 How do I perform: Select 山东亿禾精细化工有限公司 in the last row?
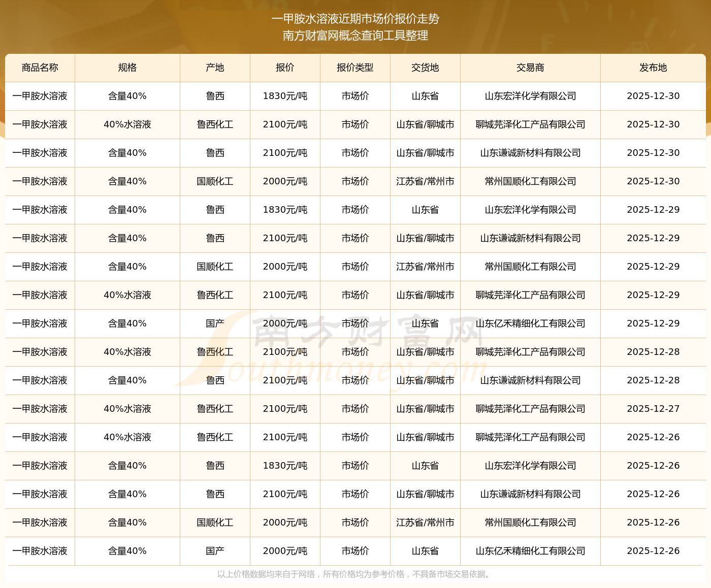click(530, 551)
